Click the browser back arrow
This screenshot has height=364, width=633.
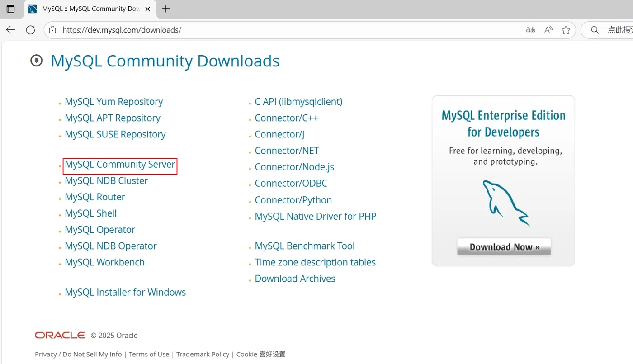[10, 30]
